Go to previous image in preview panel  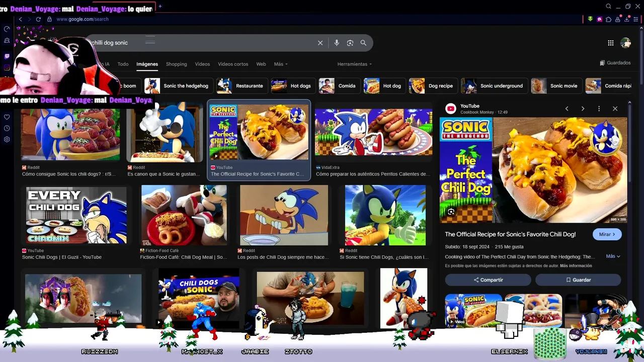click(x=567, y=109)
